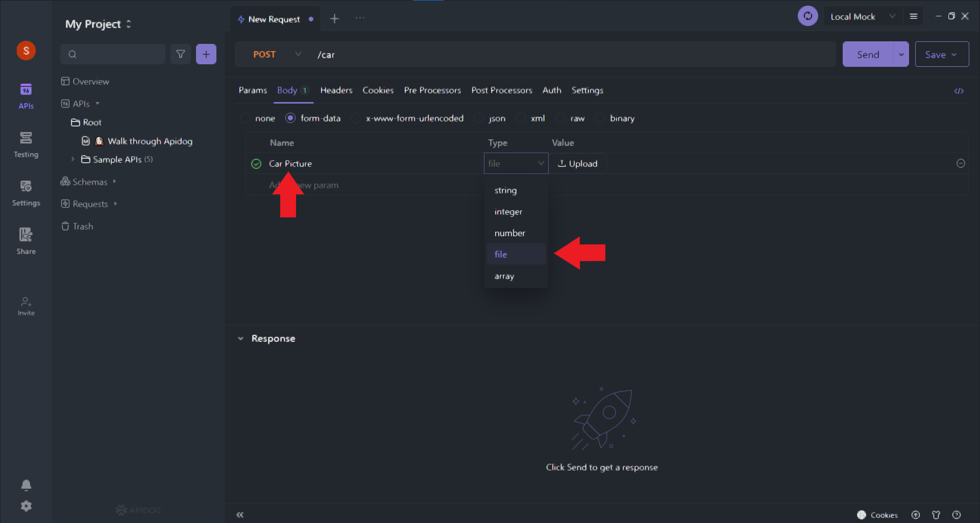Open the filter icon beside search

(x=181, y=54)
